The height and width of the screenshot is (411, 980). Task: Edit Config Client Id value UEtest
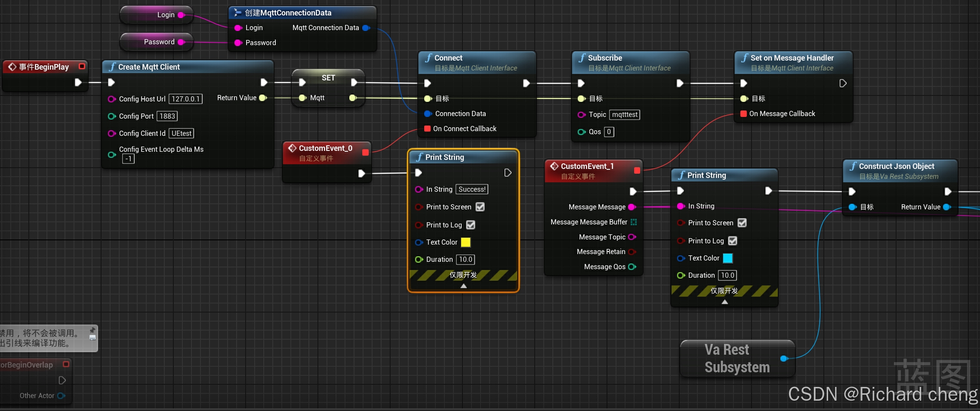point(182,133)
